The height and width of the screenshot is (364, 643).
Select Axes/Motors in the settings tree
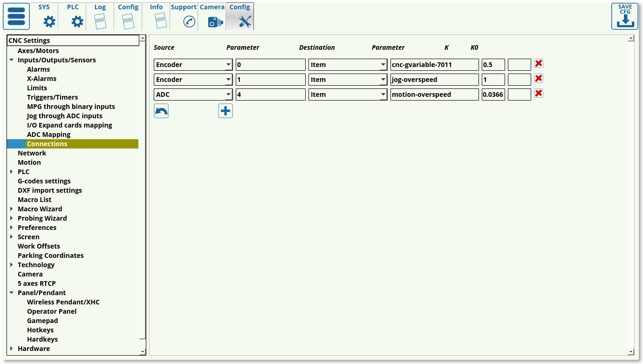[x=38, y=51]
